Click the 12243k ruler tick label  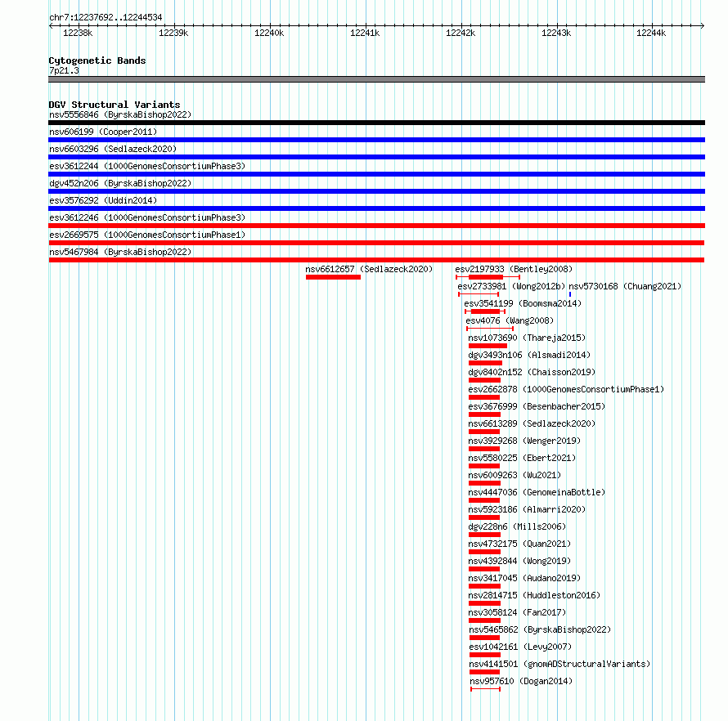pos(556,33)
